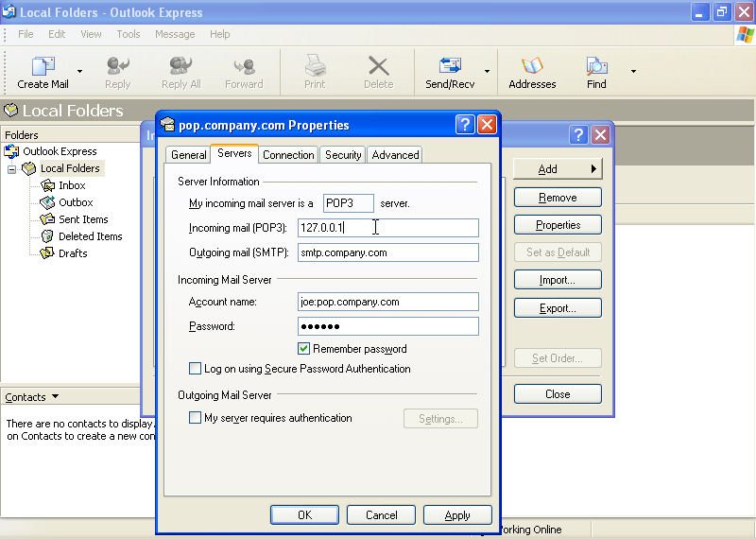Click Import... in Internet Accounts window
Image resolution: width=756 pixels, height=539 pixels.
click(558, 280)
